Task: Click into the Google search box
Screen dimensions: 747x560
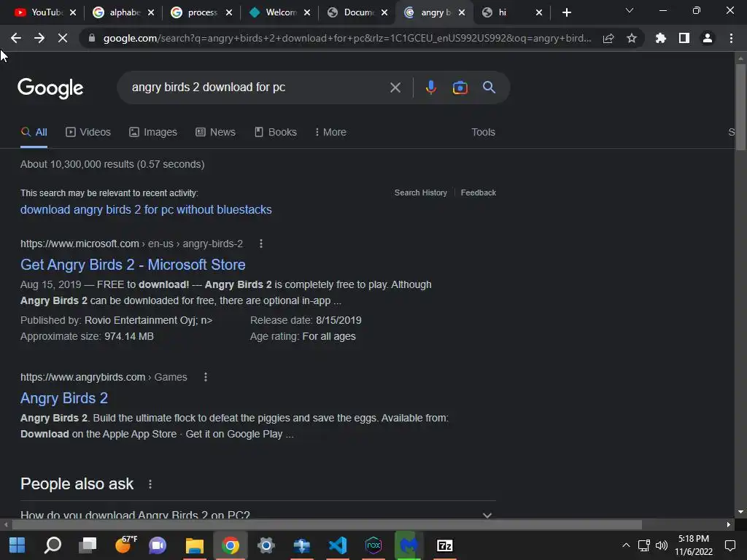Action: click(258, 87)
